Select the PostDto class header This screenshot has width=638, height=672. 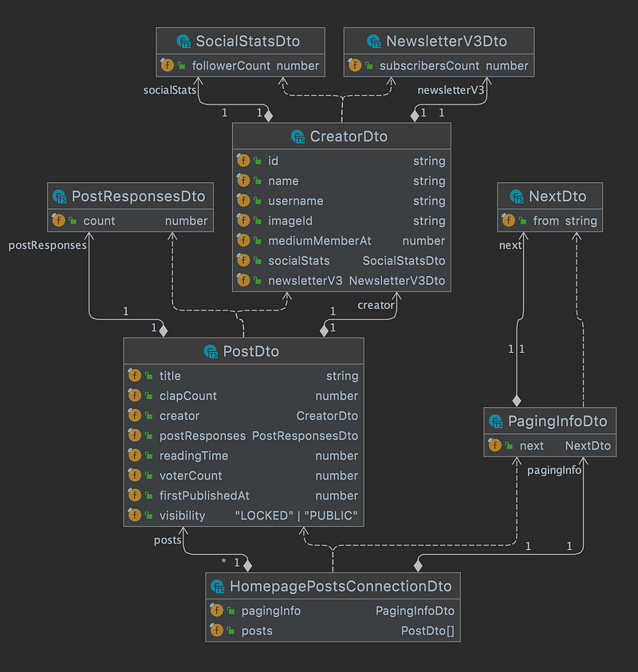pos(244,351)
